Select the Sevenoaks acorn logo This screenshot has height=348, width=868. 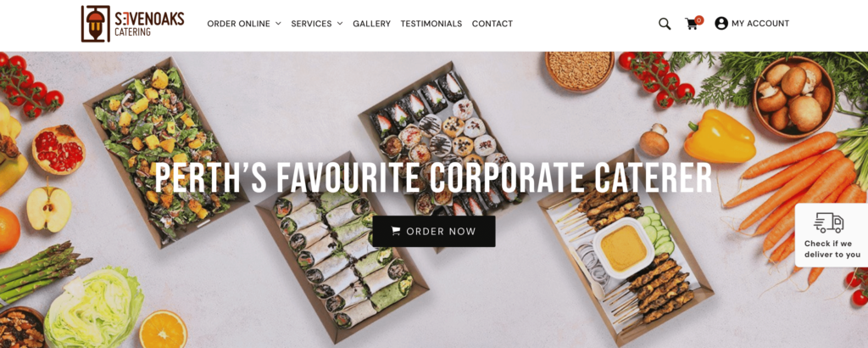pyautogui.click(x=95, y=24)
